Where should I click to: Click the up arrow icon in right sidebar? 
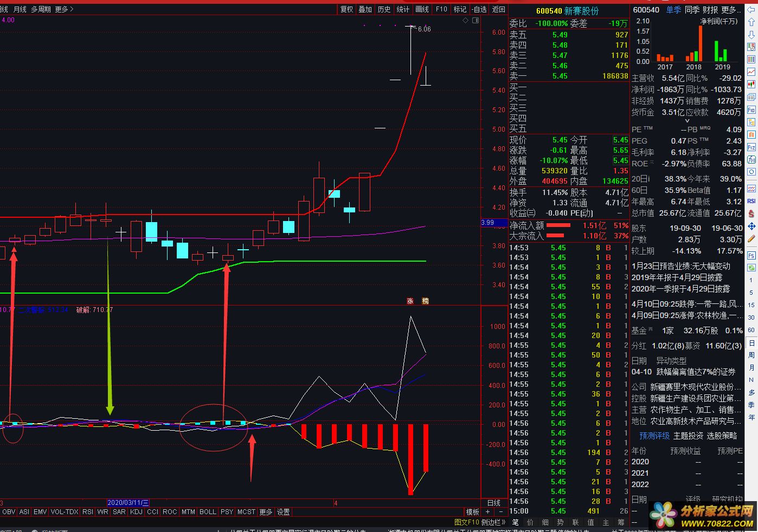pos(751,22)
